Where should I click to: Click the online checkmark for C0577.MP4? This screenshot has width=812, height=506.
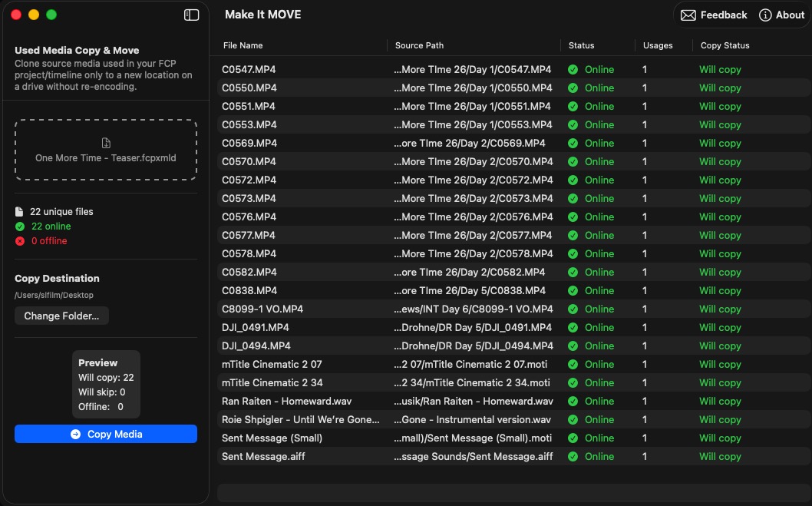[573, 235]
